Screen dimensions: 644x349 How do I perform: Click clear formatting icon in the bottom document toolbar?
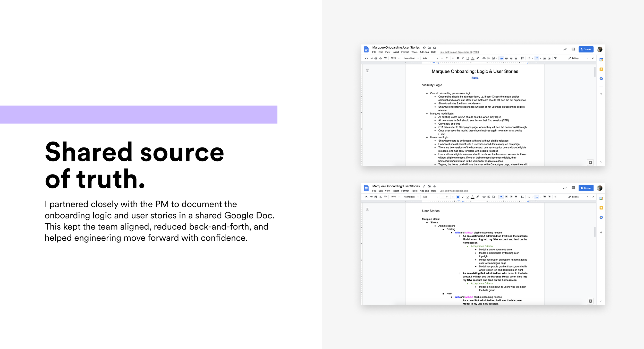coord(555,197)
